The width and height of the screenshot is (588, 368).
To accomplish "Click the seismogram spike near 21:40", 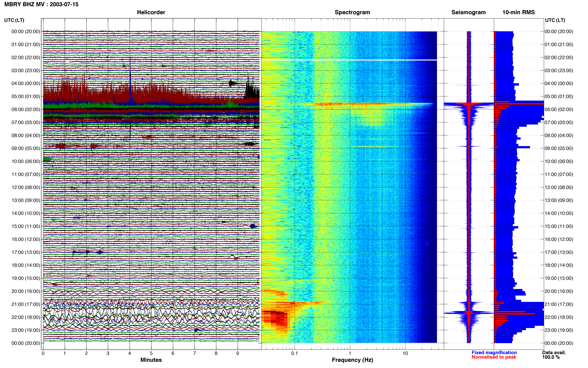I will (x=469, y=313).
